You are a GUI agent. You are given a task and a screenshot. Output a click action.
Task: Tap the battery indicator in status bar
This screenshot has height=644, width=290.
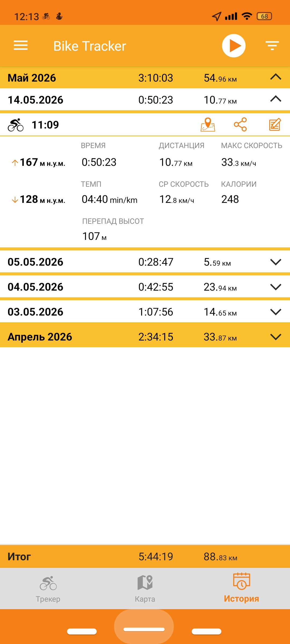point(264,16)
